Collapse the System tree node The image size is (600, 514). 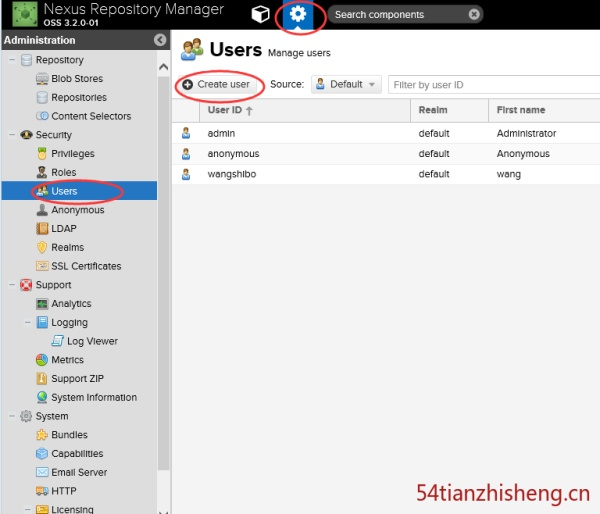[x=12, y=416]
